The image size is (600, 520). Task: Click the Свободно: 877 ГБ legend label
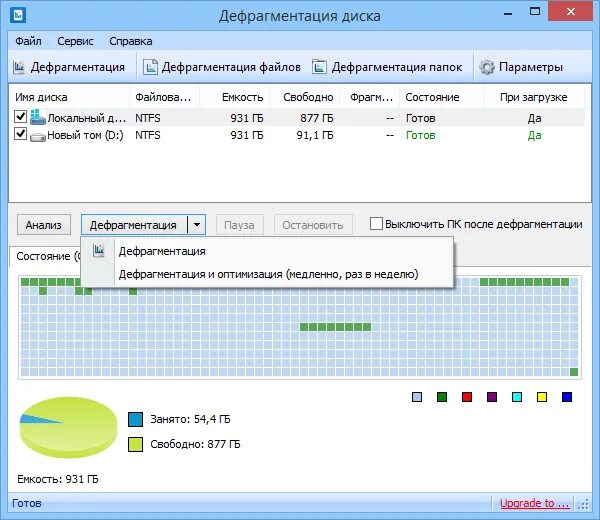(x=195, y=444)
